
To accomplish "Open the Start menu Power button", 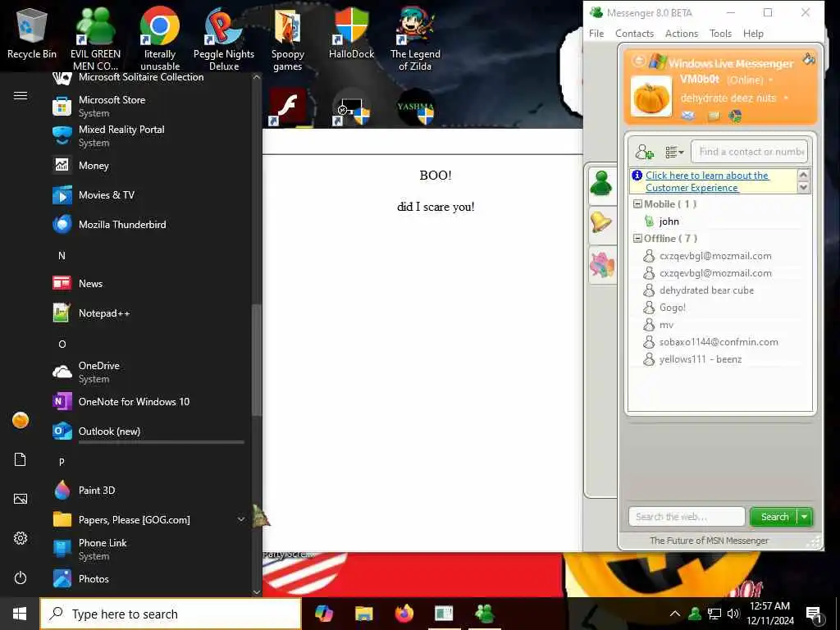I will click(21, 577).
